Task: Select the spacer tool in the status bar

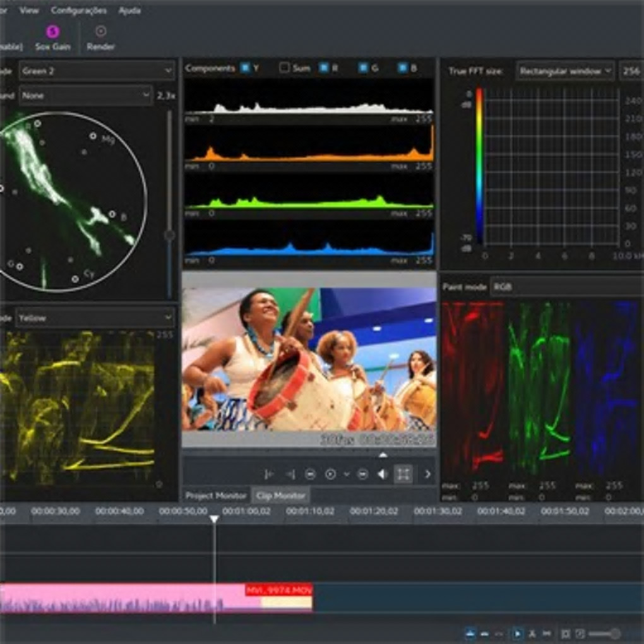Action: pyautogui.click(x=547, y=633)
